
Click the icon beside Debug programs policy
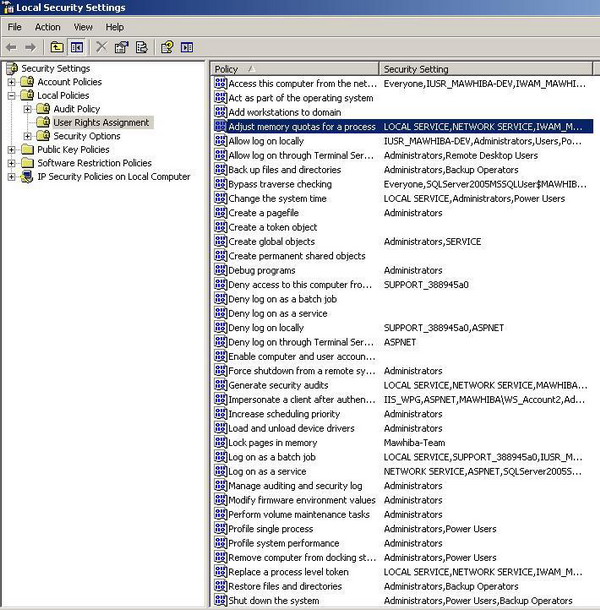pyautogui.click(x=220, y=270)
